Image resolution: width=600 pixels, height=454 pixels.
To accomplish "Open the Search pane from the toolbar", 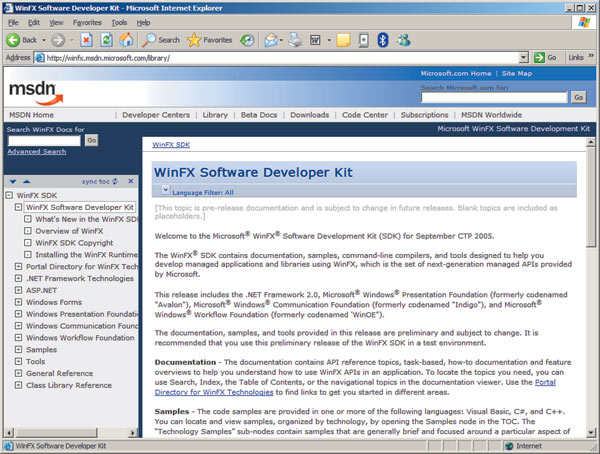I will [160, 40].
